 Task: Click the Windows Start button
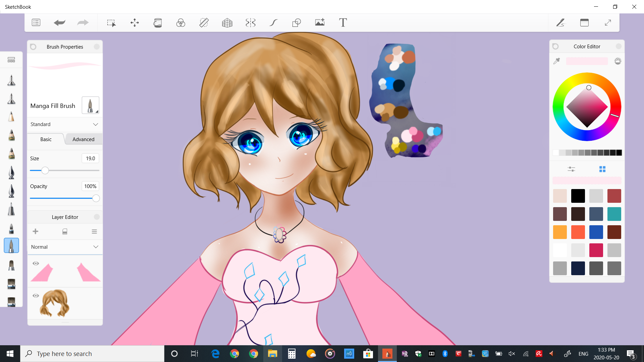point(10,354)
